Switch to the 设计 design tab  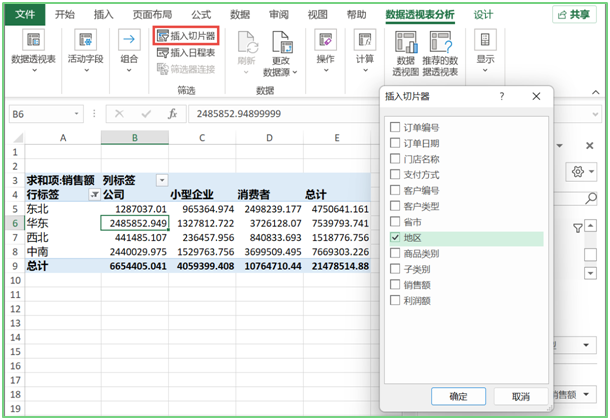click(483, 15)
